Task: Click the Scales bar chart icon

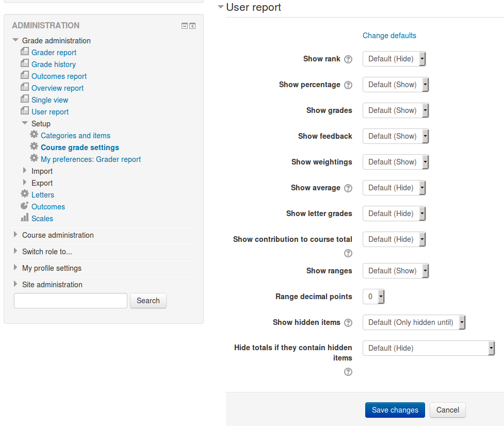Action: pos(25,218)
